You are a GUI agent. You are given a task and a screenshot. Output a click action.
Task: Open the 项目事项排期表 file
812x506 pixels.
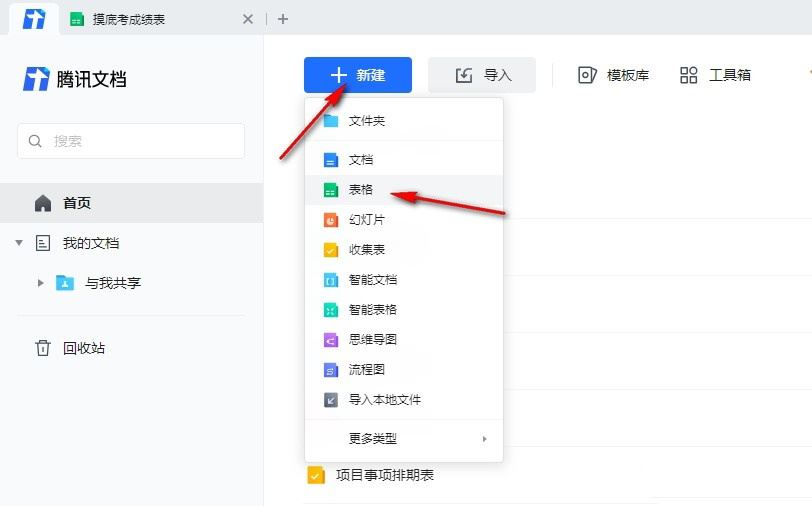point(385,475)
